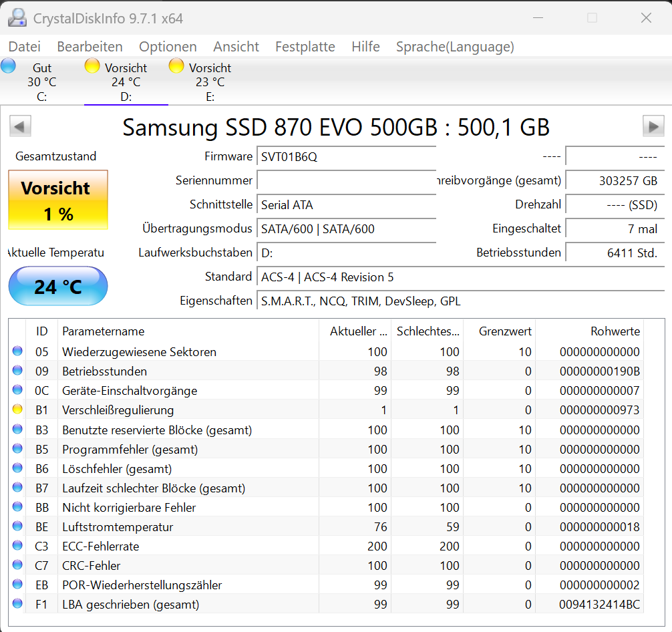Click the empty Seriennummer field

(346, 180)
